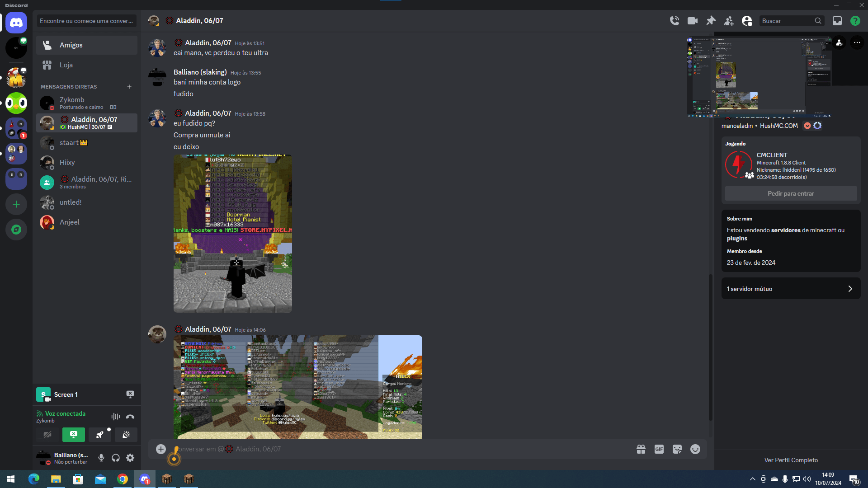Image resolution: width=868 pixels, height=488 pixels.
Task: Click the Balliano (slaking) author name
Action: [x=200, y=72]
